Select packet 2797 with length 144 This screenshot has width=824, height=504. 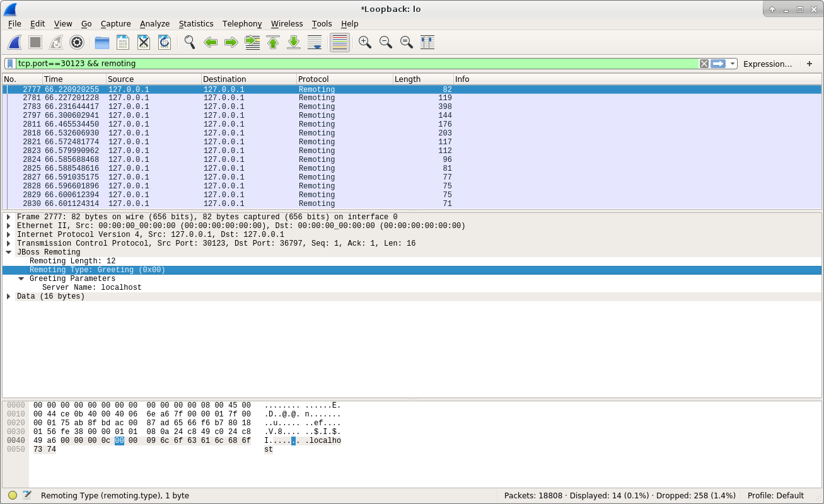pos(412,115)
